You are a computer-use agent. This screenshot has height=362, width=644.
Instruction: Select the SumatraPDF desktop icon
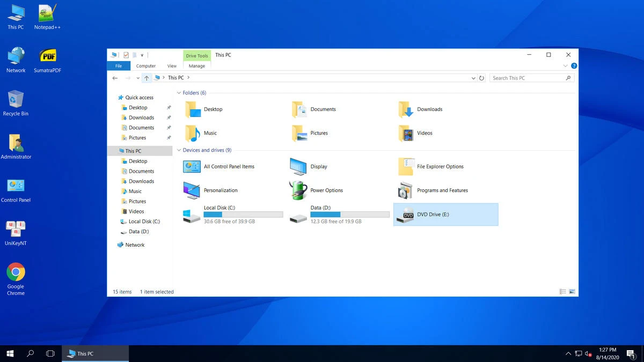pos(47,60)
